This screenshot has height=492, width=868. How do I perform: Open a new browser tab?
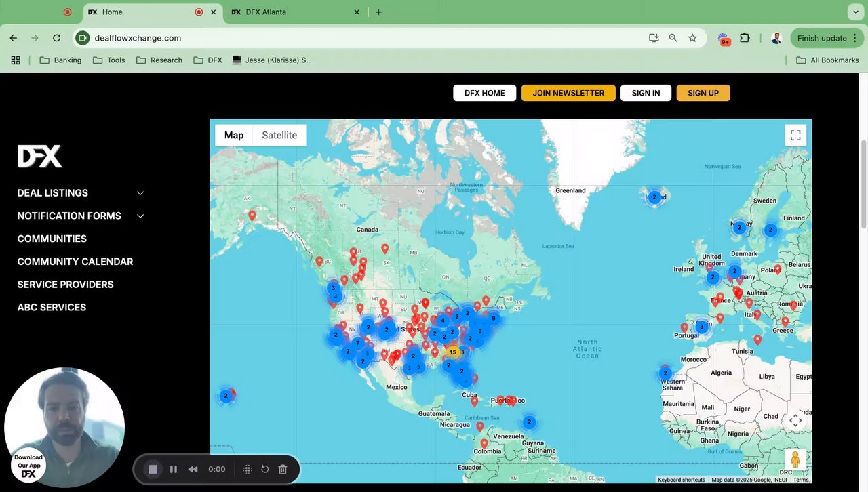point(378,12)
